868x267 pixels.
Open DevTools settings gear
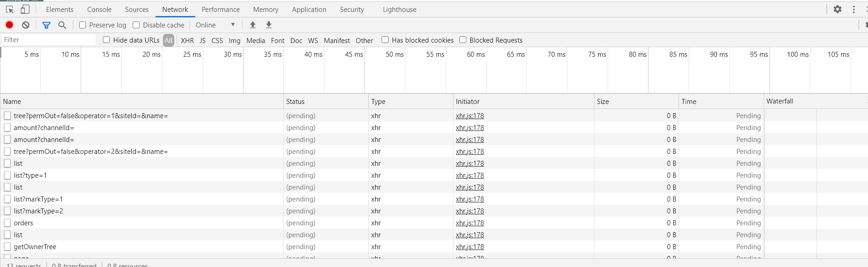(x=837, y=9)
